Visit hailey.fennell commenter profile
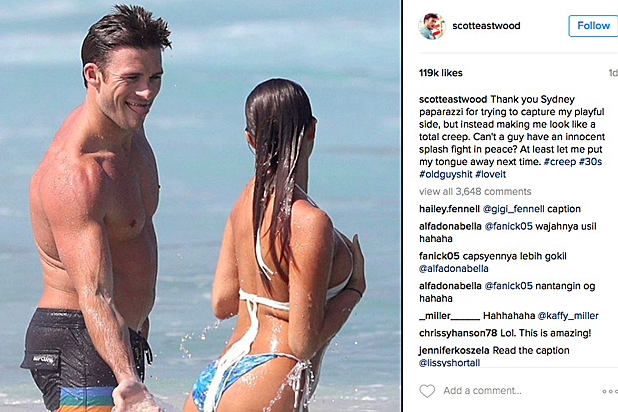 (449, 209)
